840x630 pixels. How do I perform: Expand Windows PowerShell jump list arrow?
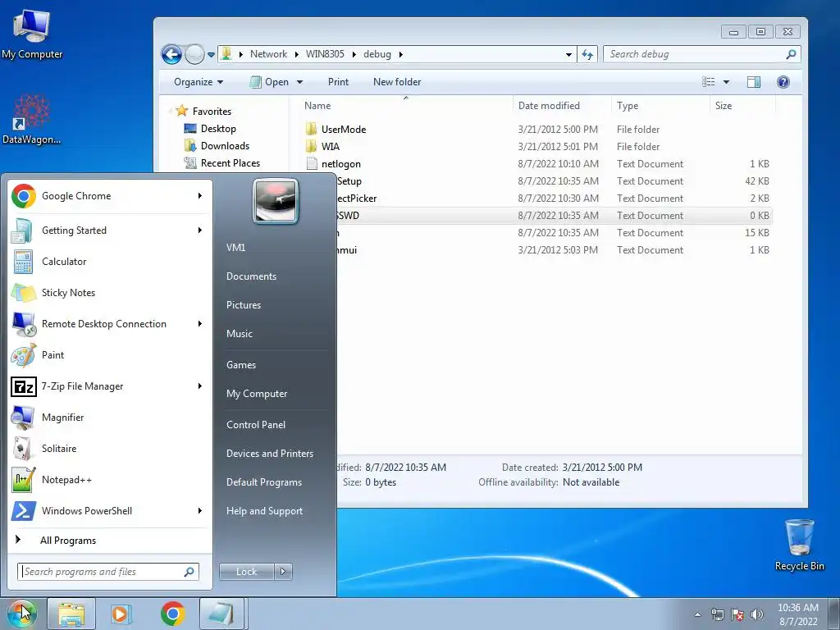click(x=200, y=510)
